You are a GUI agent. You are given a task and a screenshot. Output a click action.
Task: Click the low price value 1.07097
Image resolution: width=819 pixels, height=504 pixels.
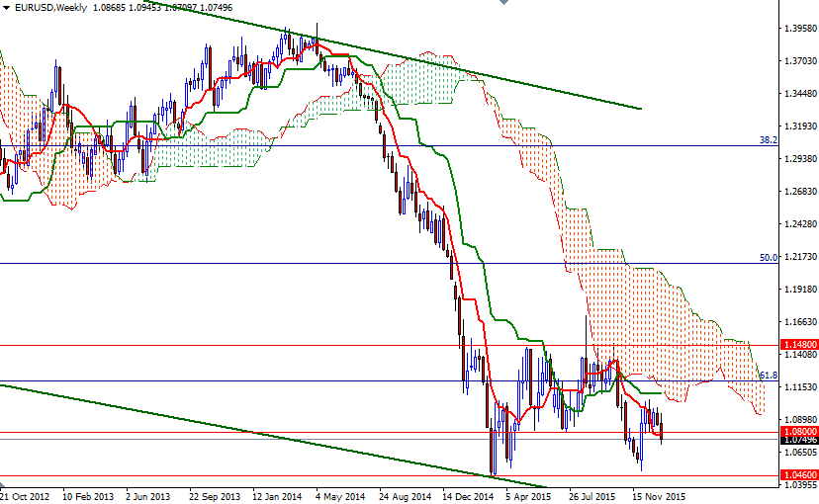pyautogui.click(x=180, y=8)
